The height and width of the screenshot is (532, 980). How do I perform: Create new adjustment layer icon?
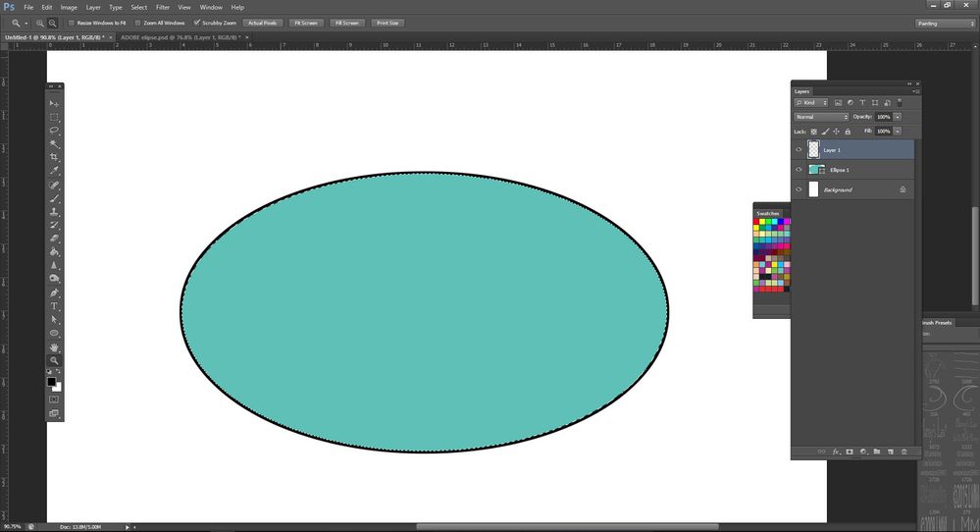click(863, 452)
